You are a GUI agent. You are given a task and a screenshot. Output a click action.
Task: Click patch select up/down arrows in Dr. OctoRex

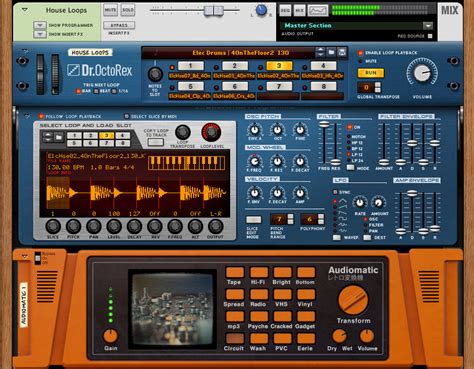pos(320,52)
